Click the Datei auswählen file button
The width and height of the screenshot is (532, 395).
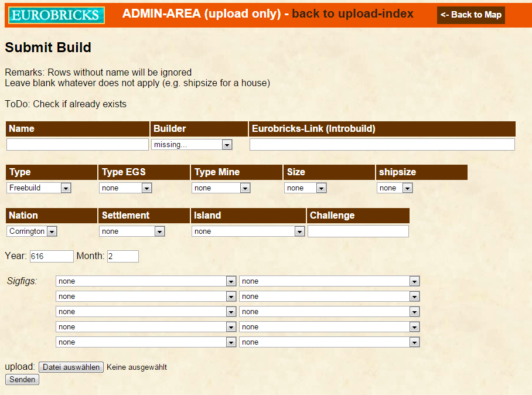(x=71, y=367)
